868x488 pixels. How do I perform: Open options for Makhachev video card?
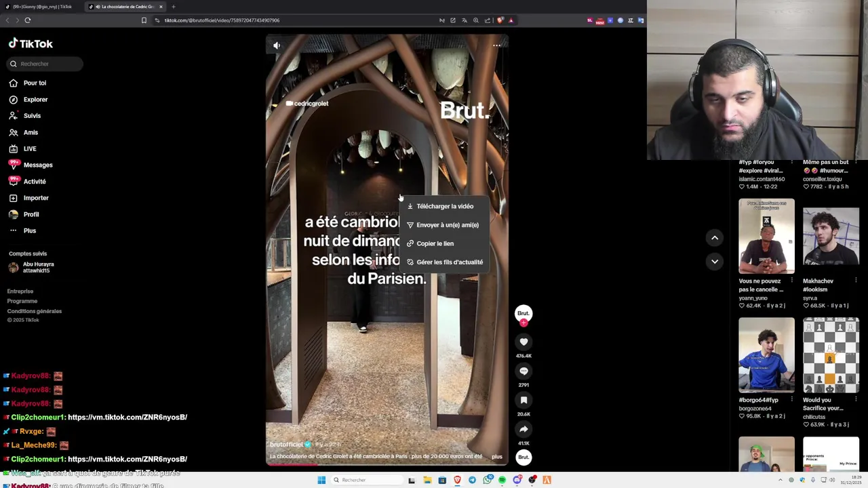pos(856,281)
